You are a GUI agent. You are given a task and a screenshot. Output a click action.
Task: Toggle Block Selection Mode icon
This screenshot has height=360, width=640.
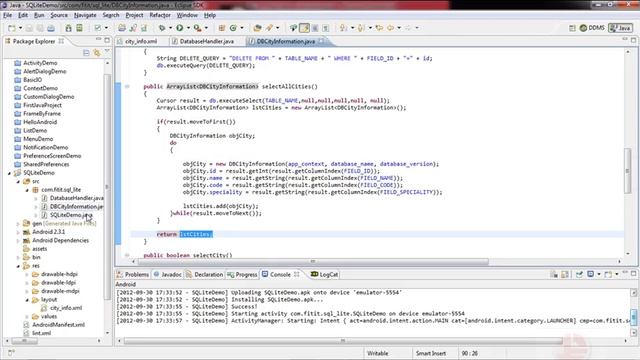pos(315,28)
